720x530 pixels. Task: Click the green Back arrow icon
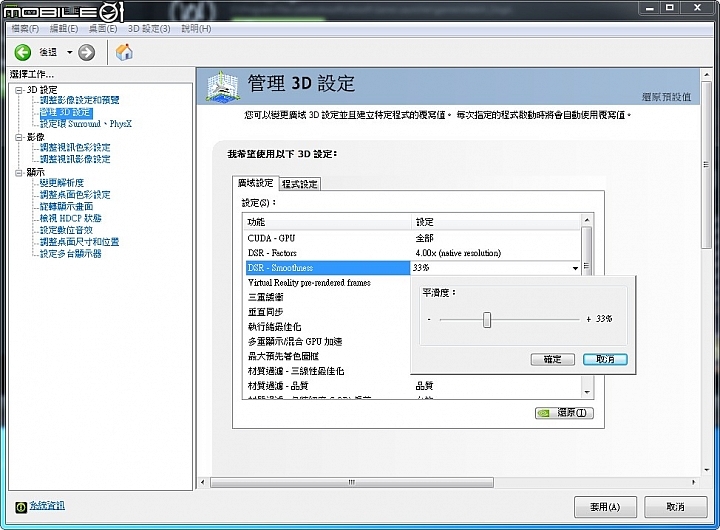pos(22,52)
